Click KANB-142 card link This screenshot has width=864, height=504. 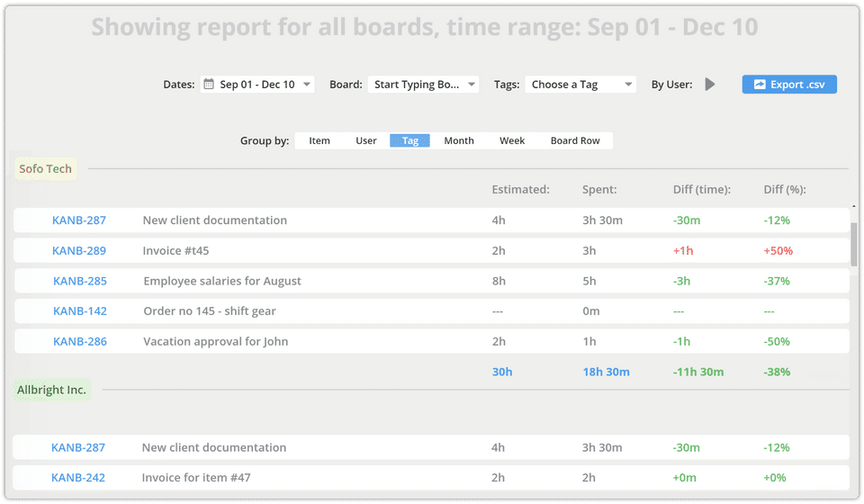click(x=80, y=311)
